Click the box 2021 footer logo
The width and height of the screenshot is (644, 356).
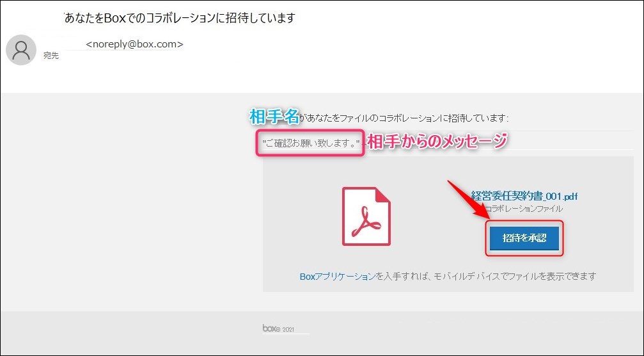(278, 328)
